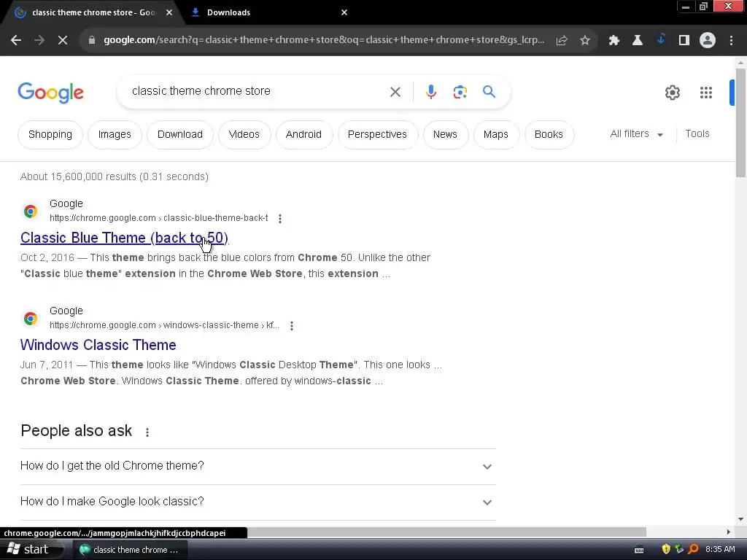Filter results by Books
The width and height of the screenshot is (747, 560).
(549, 134)
